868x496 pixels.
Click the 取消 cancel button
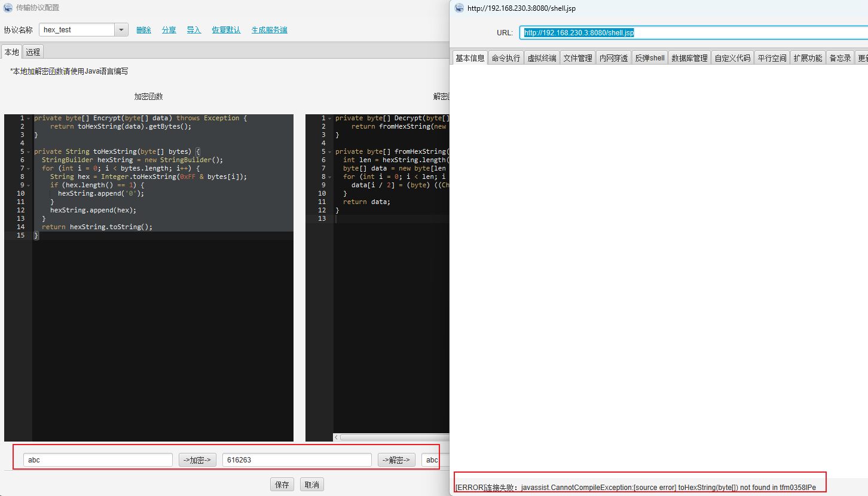coord(311,484)
